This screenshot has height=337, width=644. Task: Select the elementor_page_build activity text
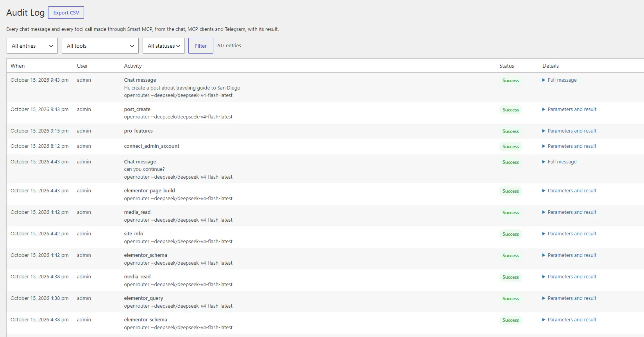click(149, 191)
